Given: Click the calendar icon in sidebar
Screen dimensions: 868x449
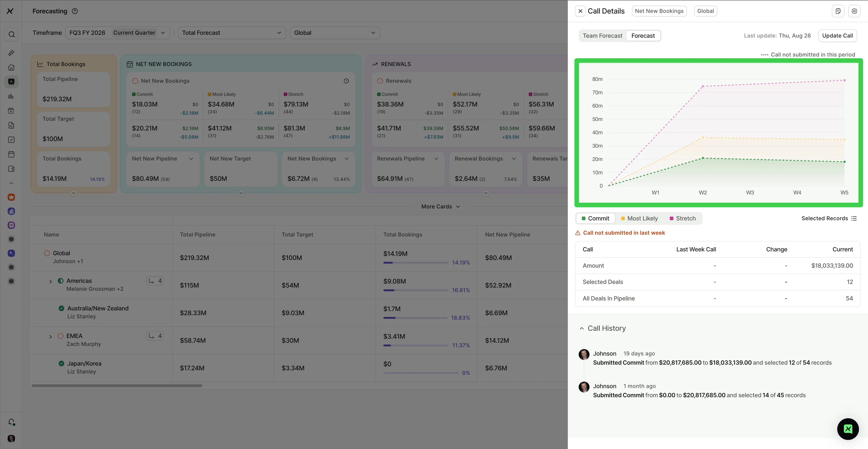Looking at the screenshot, I should click(x=12, y=154).
